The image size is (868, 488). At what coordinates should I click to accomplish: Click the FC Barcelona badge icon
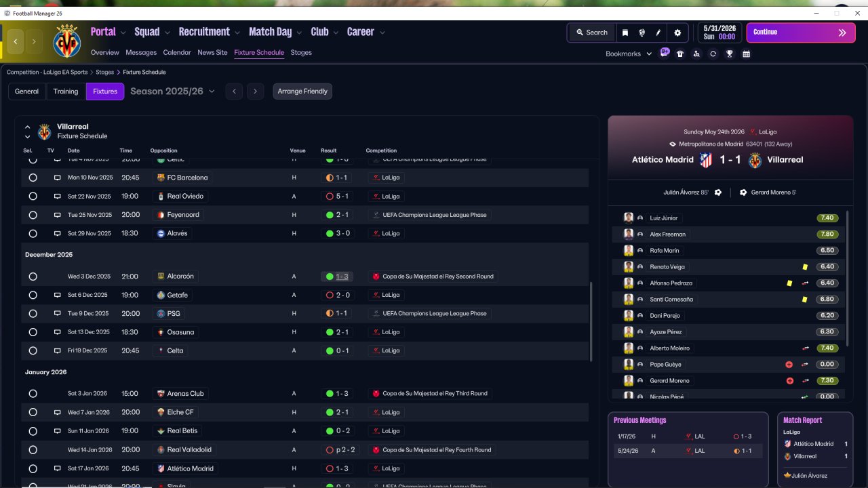click(x=161, y=178)
